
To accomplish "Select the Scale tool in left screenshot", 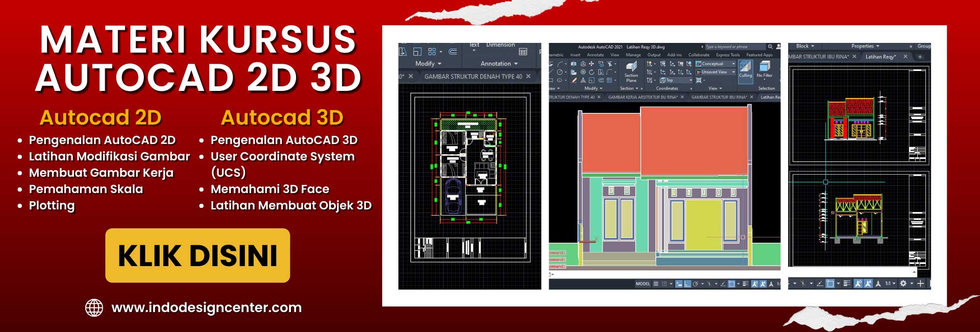I will click(418, 52).
